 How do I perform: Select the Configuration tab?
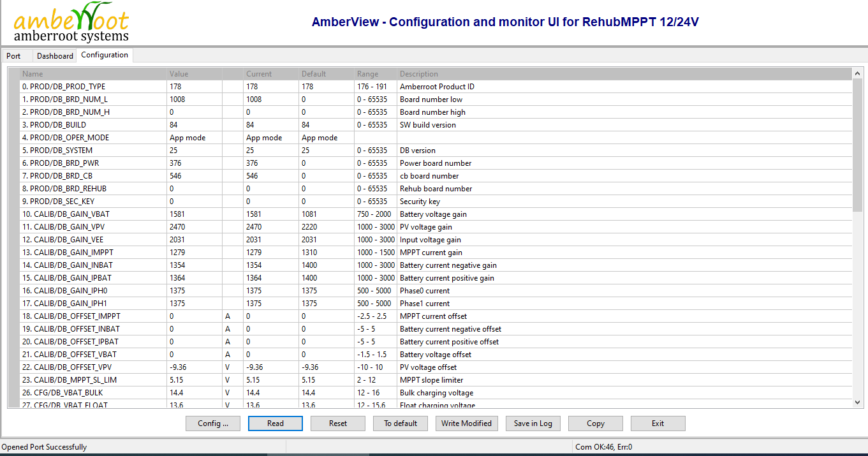coord(105,55)
